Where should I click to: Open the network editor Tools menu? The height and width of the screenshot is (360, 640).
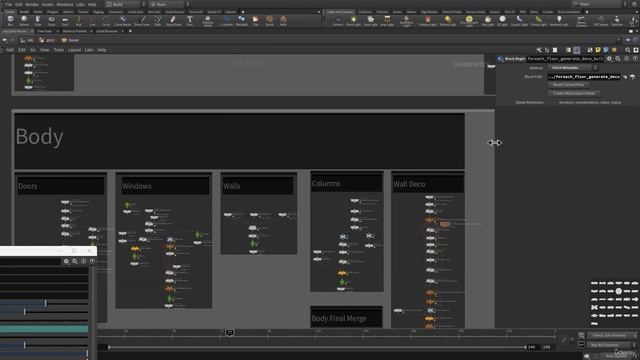pyautogui.click(x=59, y=50)
